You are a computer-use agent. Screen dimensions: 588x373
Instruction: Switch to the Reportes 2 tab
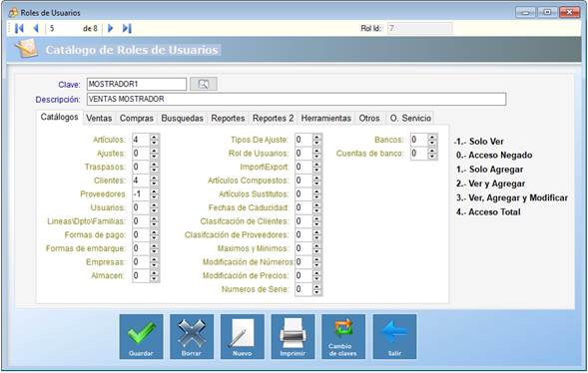[x=273, y=118]
